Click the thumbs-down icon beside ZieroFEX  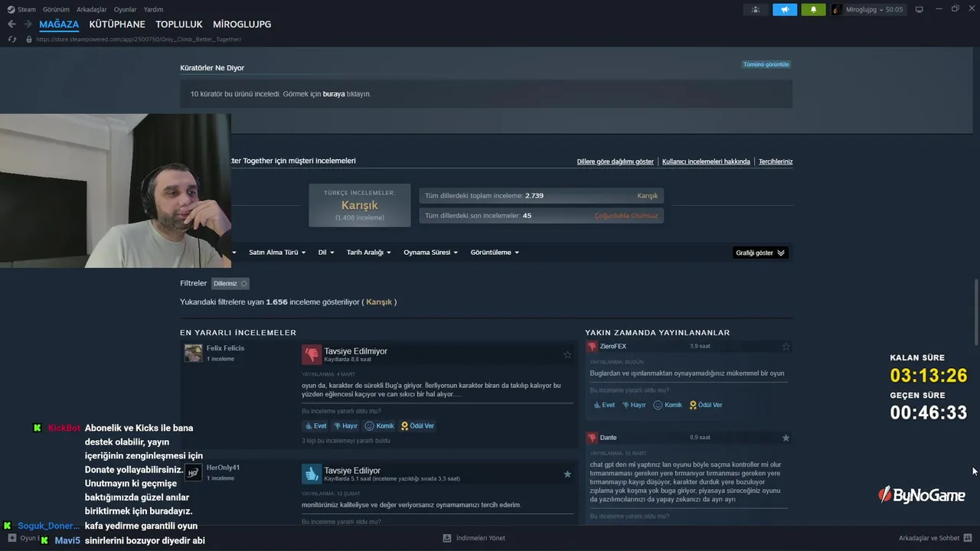click(592, 347)
